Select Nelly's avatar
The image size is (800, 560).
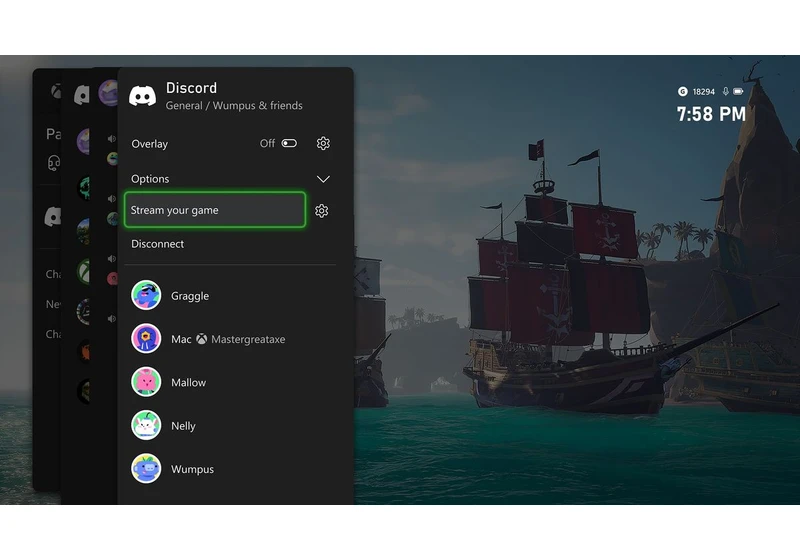pos(146,425)
